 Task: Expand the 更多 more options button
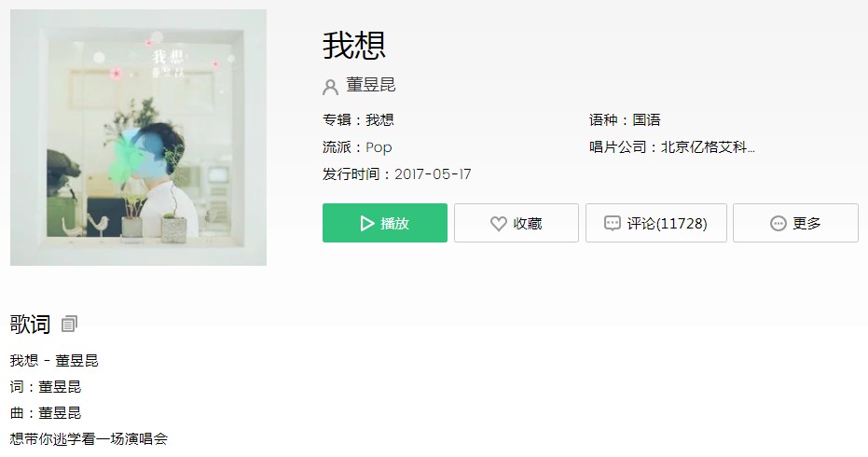[795, 223]
